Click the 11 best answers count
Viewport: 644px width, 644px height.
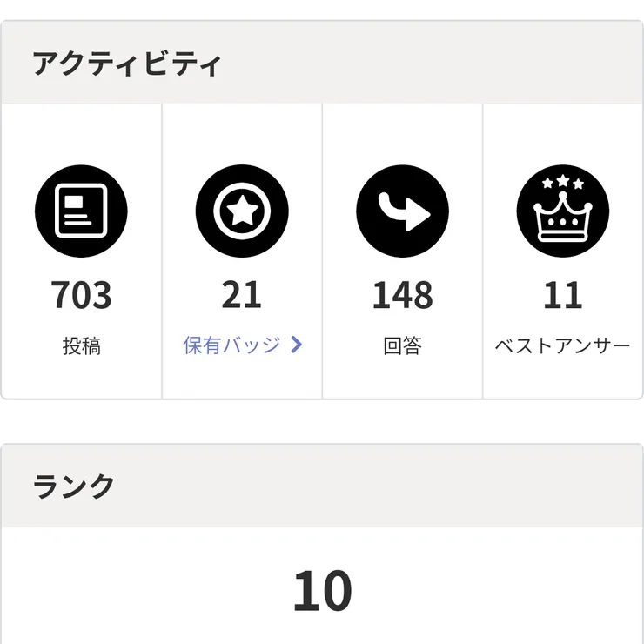click(x=562, y=296)
